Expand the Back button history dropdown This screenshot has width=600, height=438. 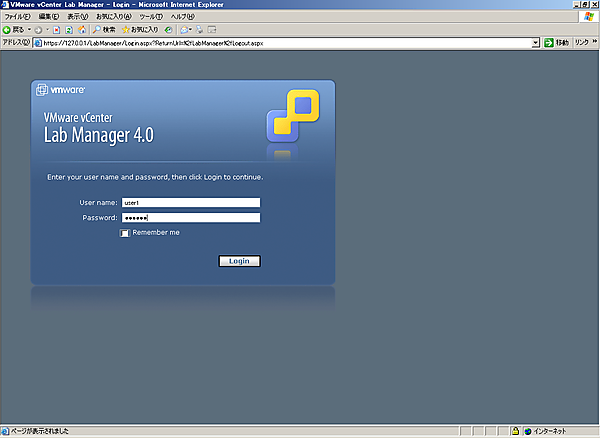(29, 29)
